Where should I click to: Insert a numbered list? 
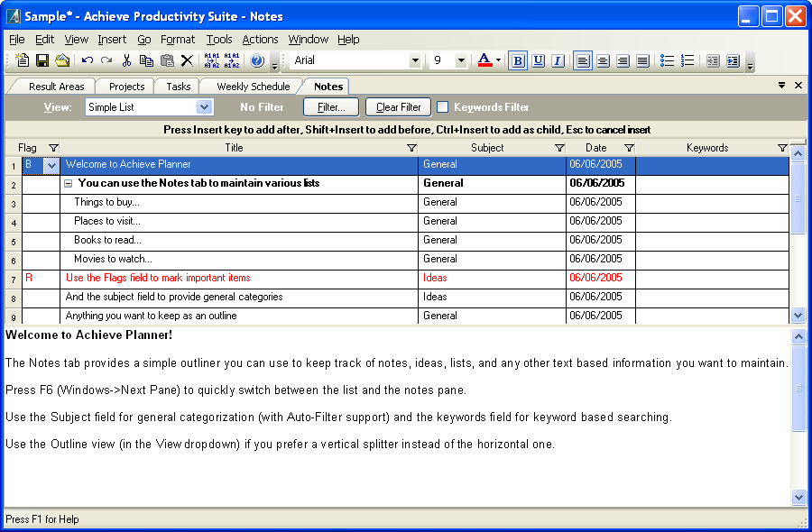[687, 60]
